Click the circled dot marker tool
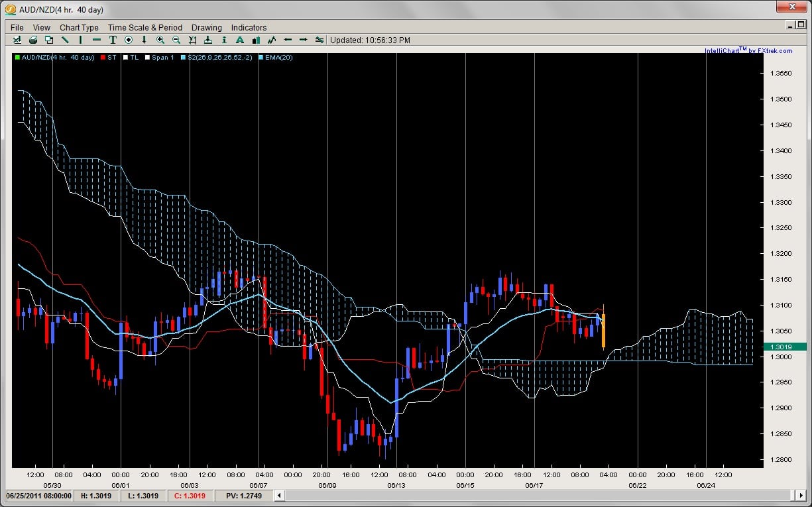Viewport: 812px width, 507px height. (129, 40)
